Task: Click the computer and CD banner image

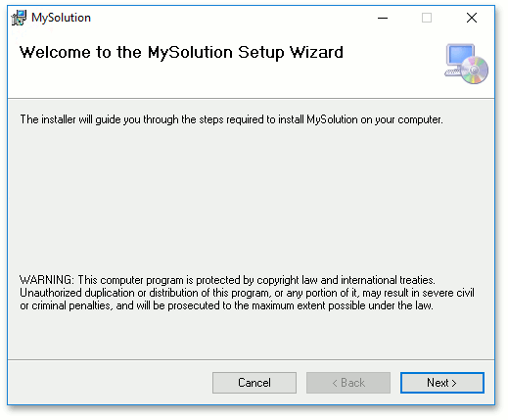Action: (x=466, y=64)
